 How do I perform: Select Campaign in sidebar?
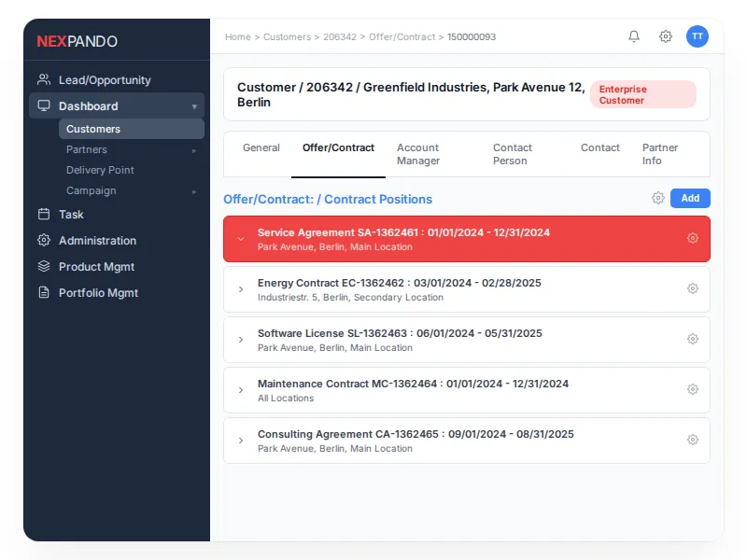[91, 190]
